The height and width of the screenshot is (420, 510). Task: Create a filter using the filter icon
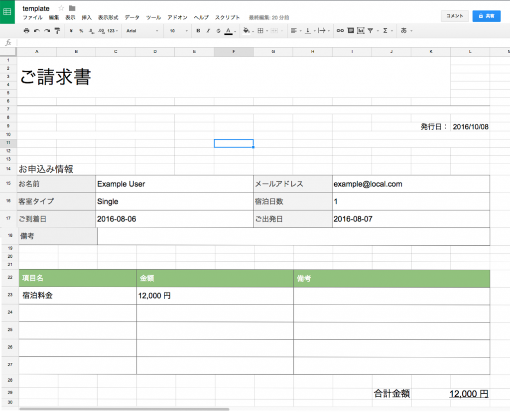(x=370, y=30)
